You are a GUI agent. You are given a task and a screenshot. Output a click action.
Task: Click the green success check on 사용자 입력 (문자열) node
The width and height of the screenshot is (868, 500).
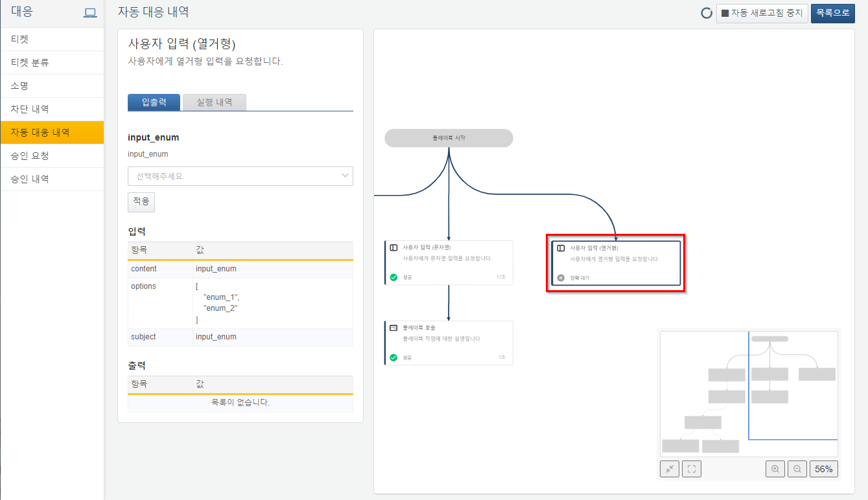[x=393, y=277]
